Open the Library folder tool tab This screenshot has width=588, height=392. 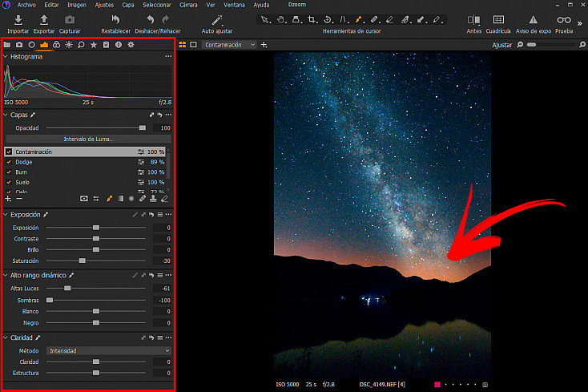point(7,45)
